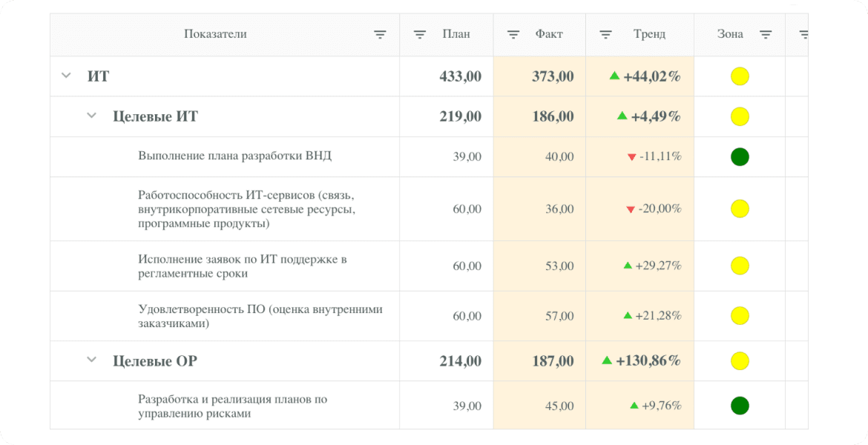Screen dimensions: 868x445
Task: Open the partially visible filter after Зона column
Action: coord(803,35)
